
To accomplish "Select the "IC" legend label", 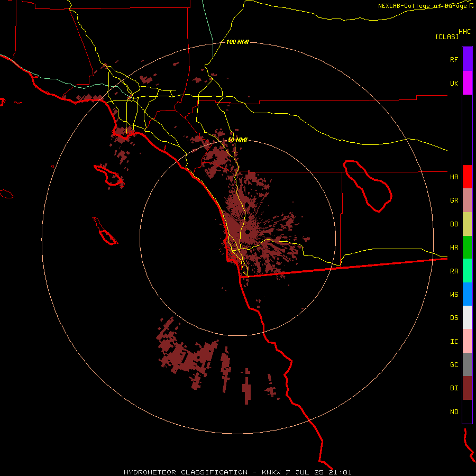I will [x=454, y=342].
